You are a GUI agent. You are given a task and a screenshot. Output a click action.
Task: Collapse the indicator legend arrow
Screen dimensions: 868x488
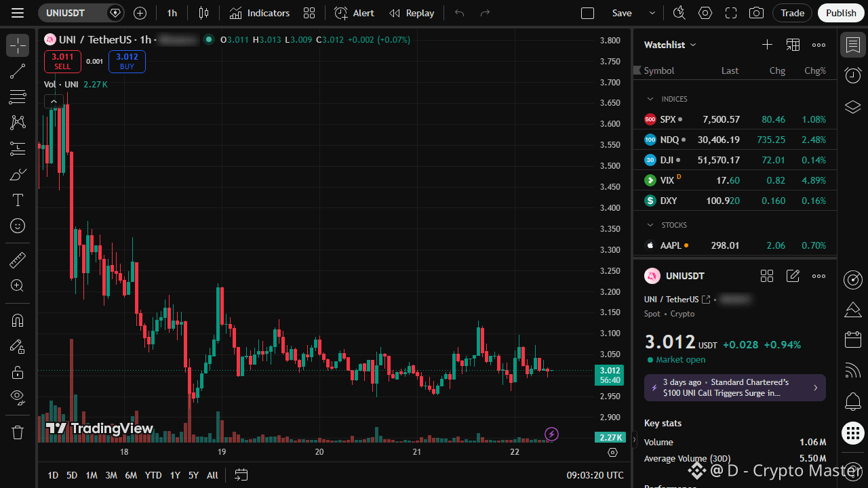click(54, 102)
